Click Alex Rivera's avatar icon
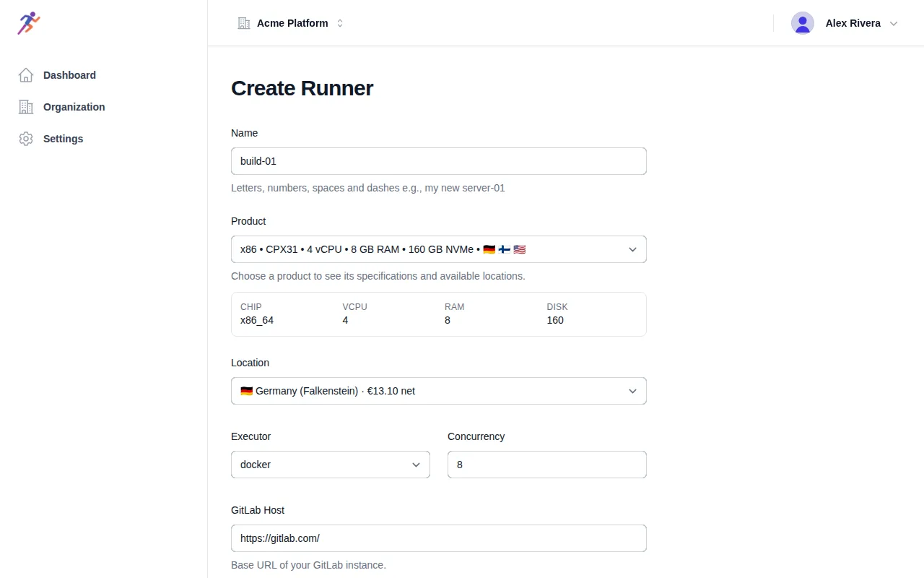This screenshot has height=578, width=924. coord(803,23)
